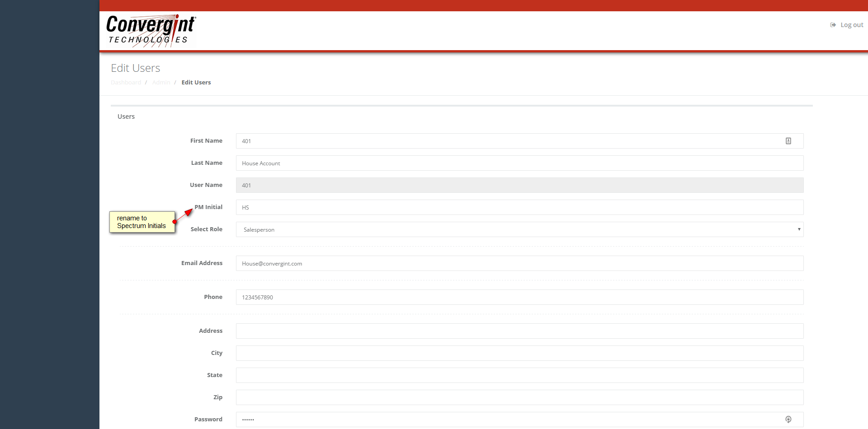
Task: Click the log out arrow icon
Action: [833, 25]
